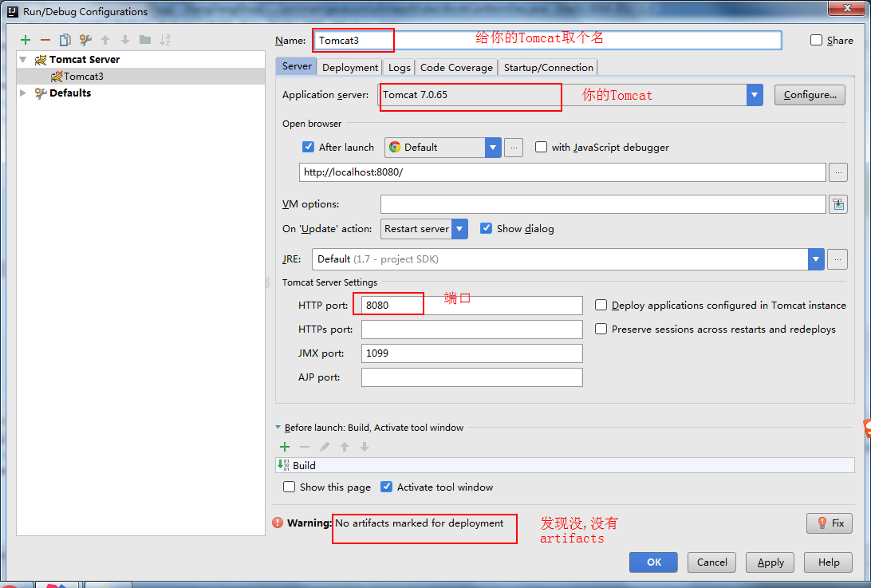Collapse the Tomcat Server tree node

(23, 60)
